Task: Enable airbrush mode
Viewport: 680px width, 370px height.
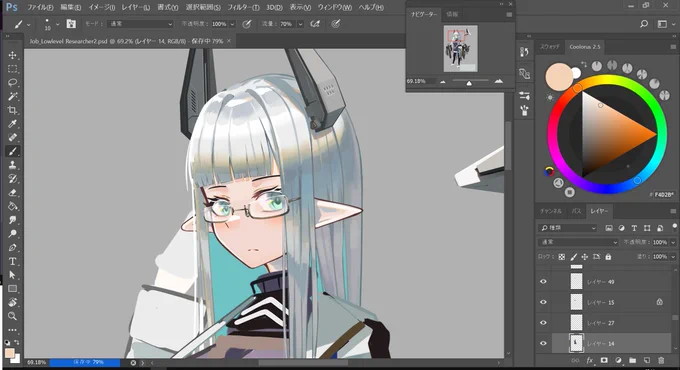Action: point(315,24)
